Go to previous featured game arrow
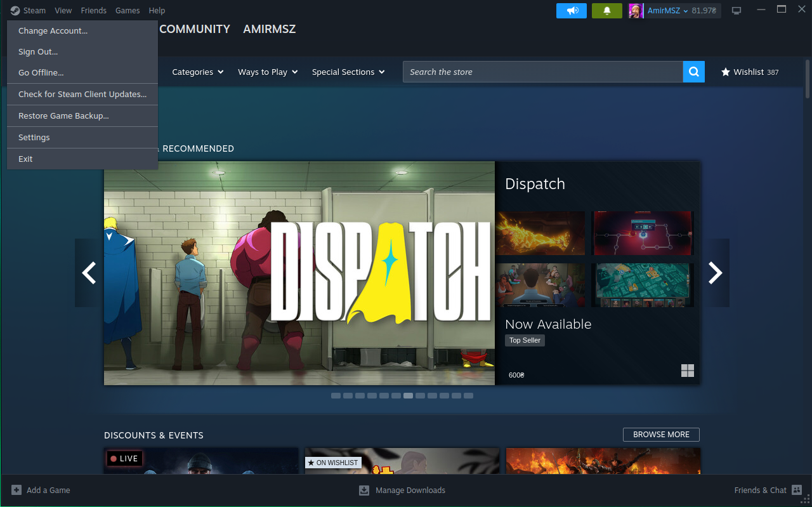This screenshot has width=812, height=507. click(x=89, y=273)
